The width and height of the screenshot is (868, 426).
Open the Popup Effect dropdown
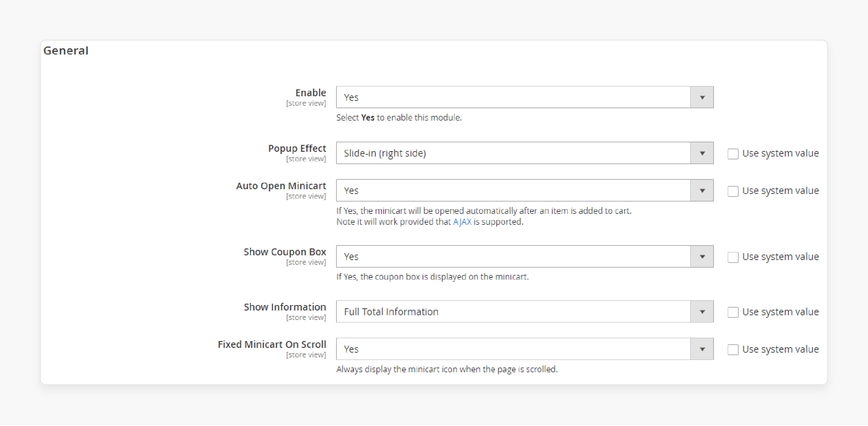525,153
